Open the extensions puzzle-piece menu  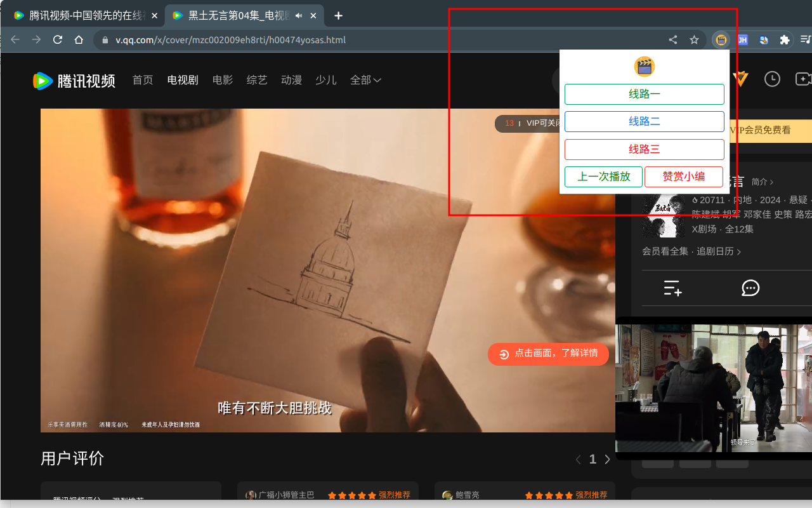[x=785, y=39]
